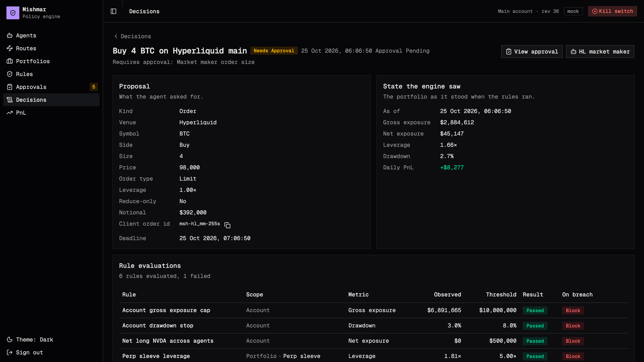Click the moon theme icon
Image resolution: width=644 pixels, height=362 pixels.
[9, 339]
